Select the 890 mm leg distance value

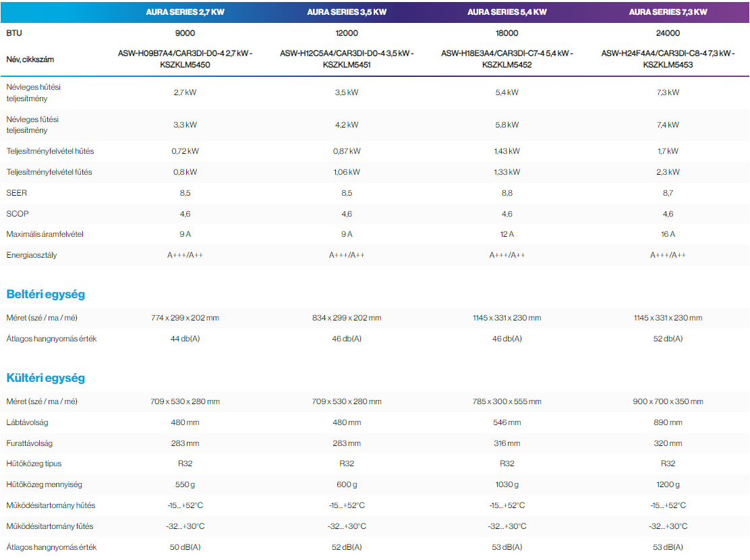(668, 422)
